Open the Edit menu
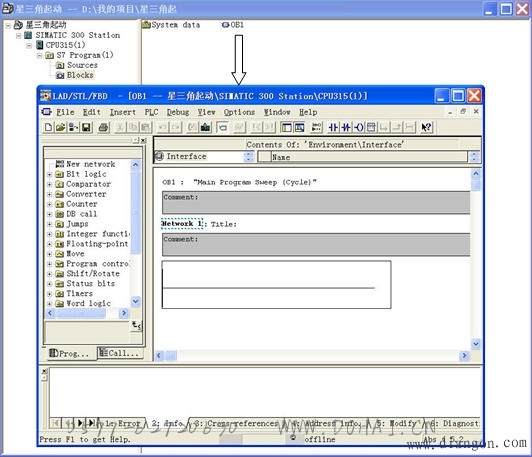 coord(92,112)
